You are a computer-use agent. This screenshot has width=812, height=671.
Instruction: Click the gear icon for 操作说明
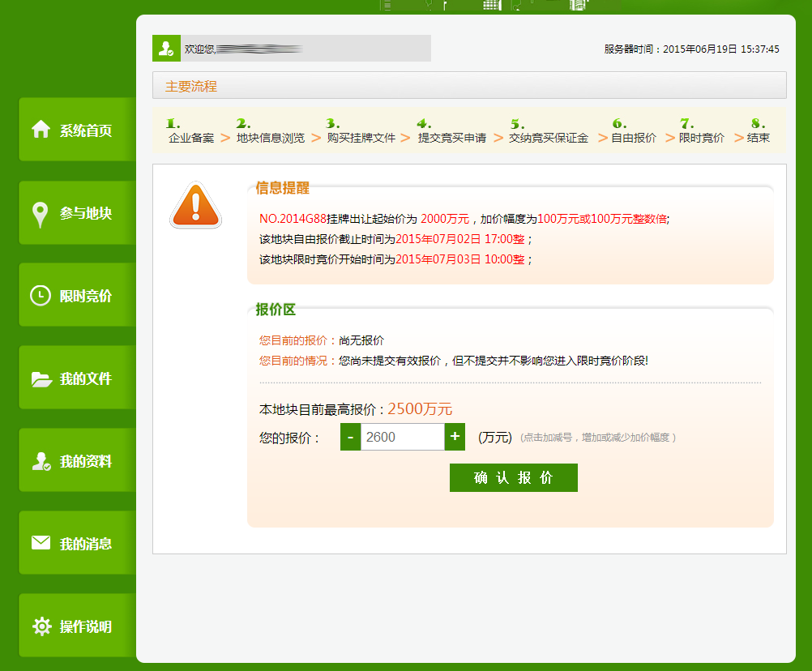tap(41, 626)
